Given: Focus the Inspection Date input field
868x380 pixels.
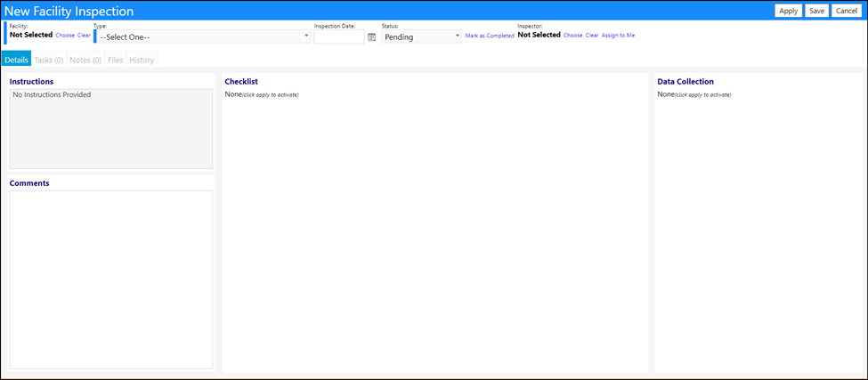Looking at the screenshot, I should 339,36.
